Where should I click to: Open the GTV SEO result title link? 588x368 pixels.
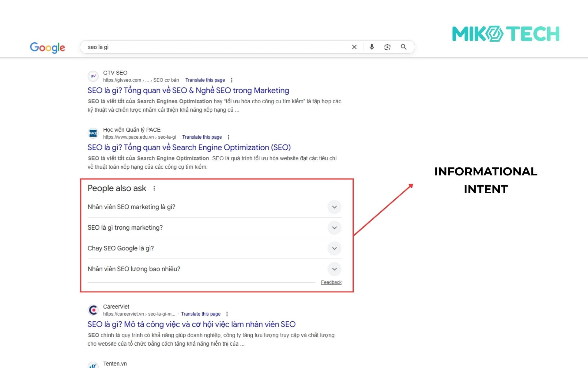click(187, 90)
